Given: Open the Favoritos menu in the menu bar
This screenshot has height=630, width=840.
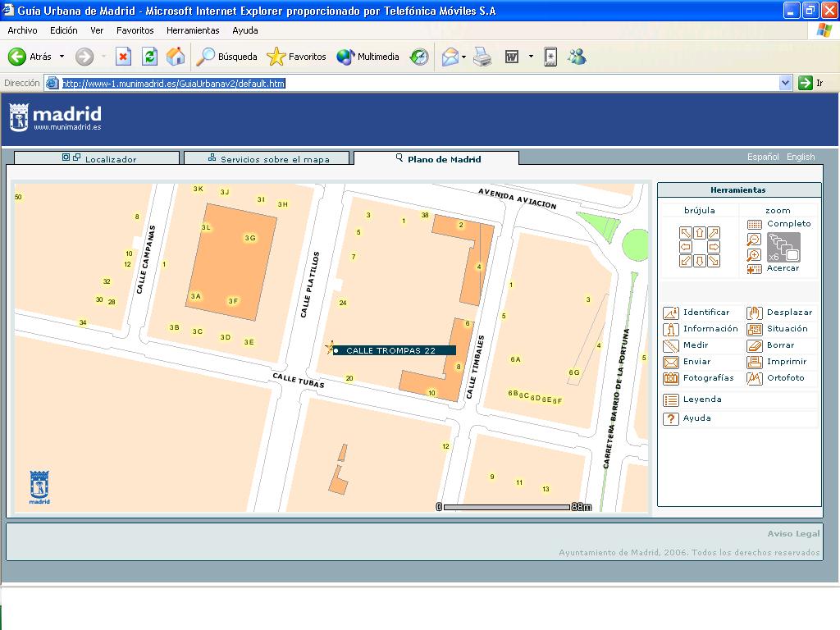Looking at the screenshot, I should pos(135,30).
